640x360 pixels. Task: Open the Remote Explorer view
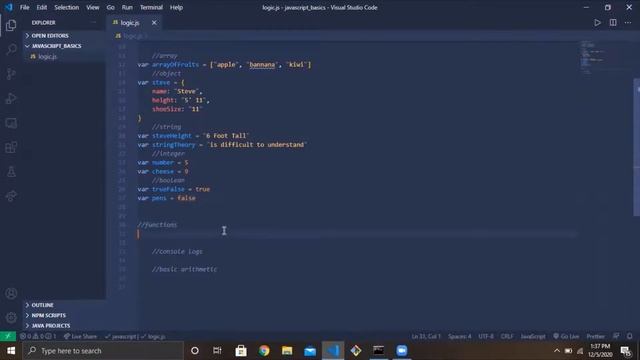[x=11, y=123]
